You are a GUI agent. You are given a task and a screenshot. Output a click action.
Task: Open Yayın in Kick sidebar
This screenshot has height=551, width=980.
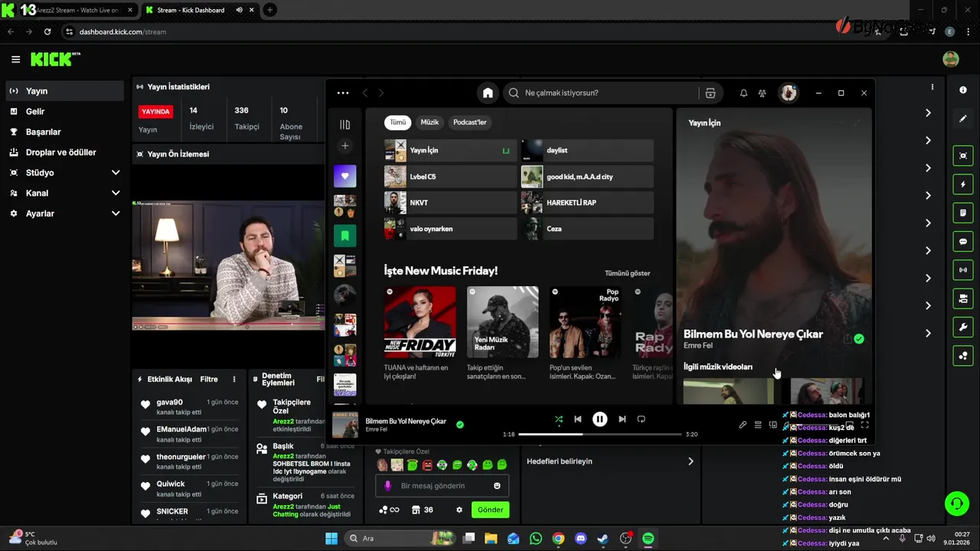pos(64,91)
